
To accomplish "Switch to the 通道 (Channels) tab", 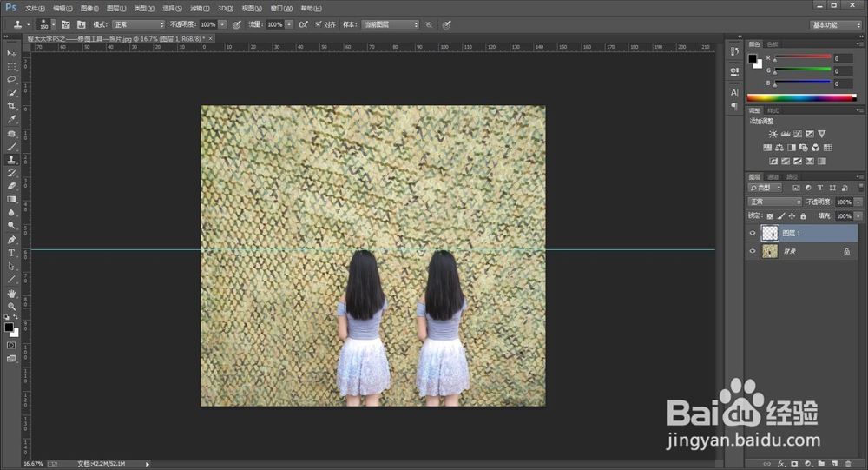I will click(773, 176).
